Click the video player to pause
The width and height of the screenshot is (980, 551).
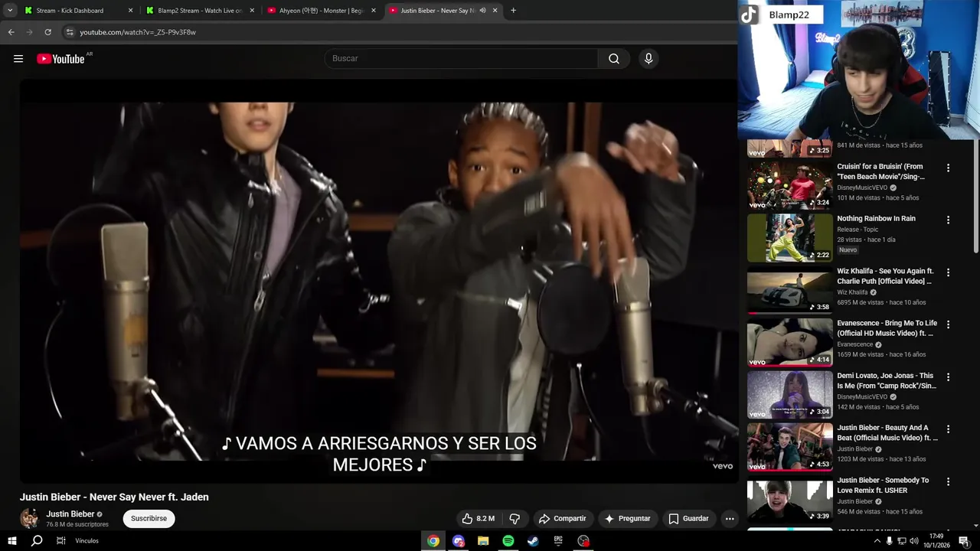(x=379, y=281)
